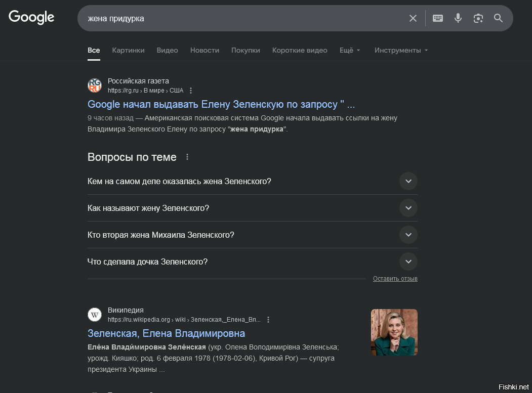
Task: Expand question about кем оказалась жена
Action: (408, 181)
